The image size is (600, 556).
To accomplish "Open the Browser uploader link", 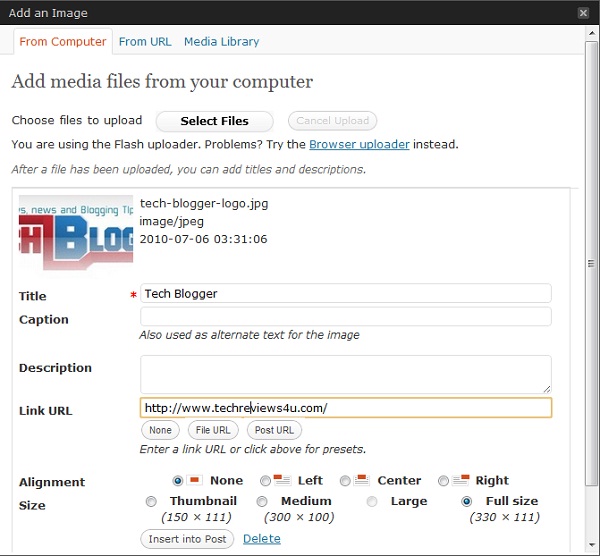I will [359, 145].
